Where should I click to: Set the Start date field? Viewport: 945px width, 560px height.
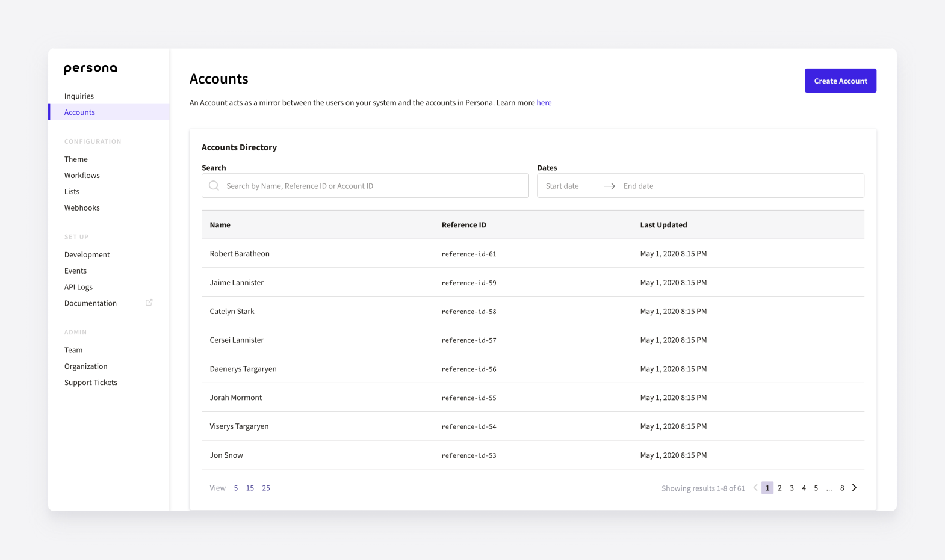[562, 186]
